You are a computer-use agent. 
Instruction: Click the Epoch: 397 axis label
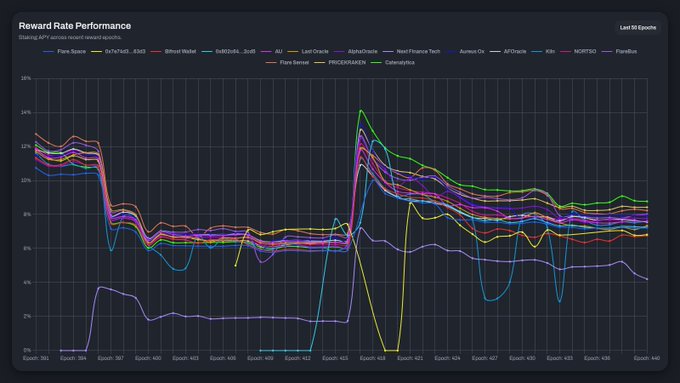[x=111, y=358]
